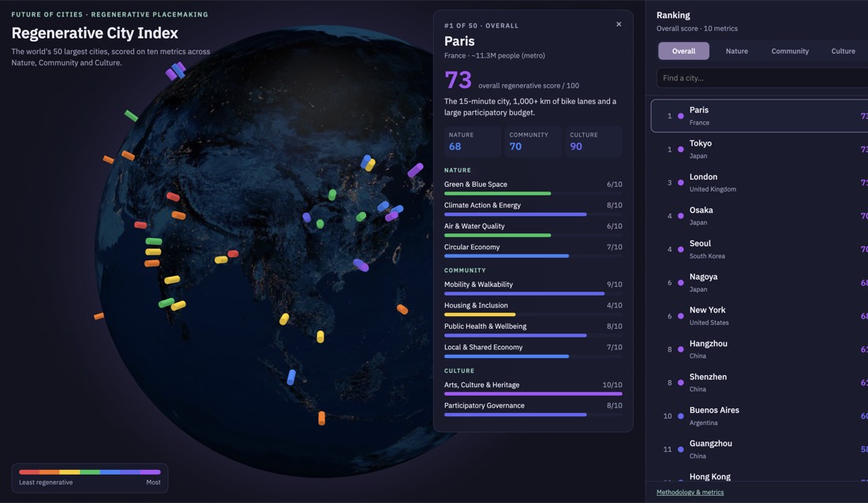Viewport: 868px width, 503px height.
Task: Choose Seoul from the ranking list
Action: [759, 249]
